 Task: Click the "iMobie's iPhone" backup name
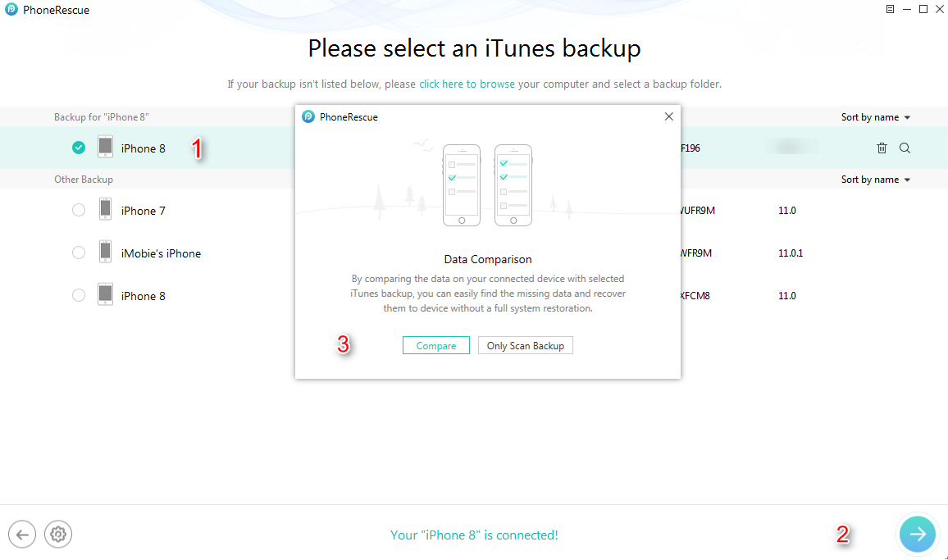tap(161, 253)
